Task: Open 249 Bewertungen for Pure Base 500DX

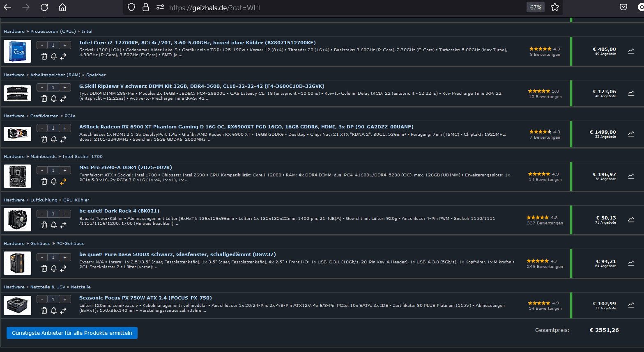Action: point(545,267)
